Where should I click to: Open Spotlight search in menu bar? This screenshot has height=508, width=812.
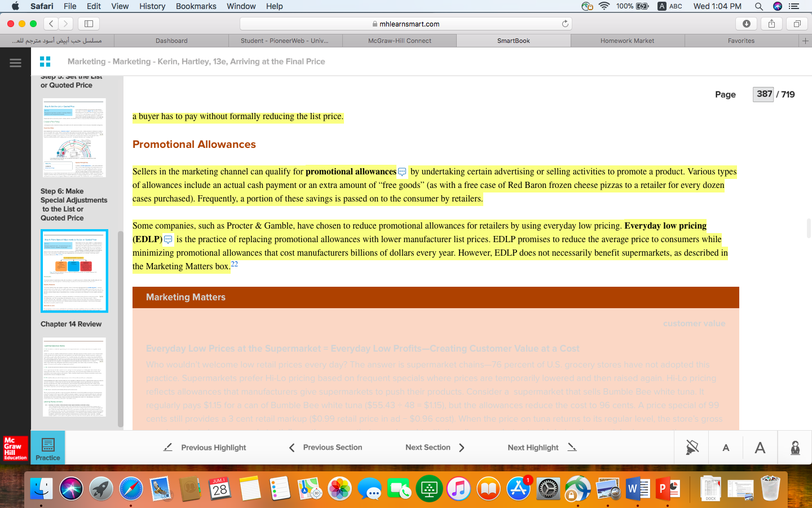pyautogui.click(x=759, y=6)
